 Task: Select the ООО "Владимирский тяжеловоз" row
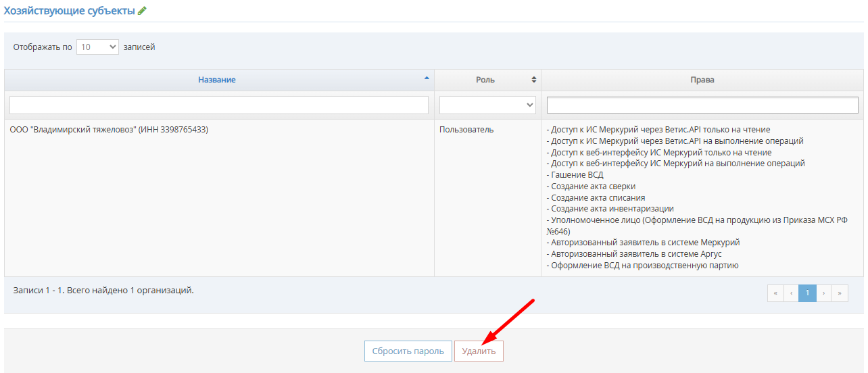point(110,130)
